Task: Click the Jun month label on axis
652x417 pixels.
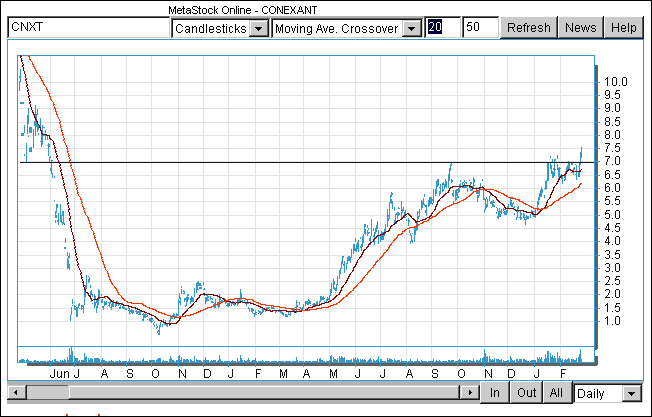Action: [59, 374]
